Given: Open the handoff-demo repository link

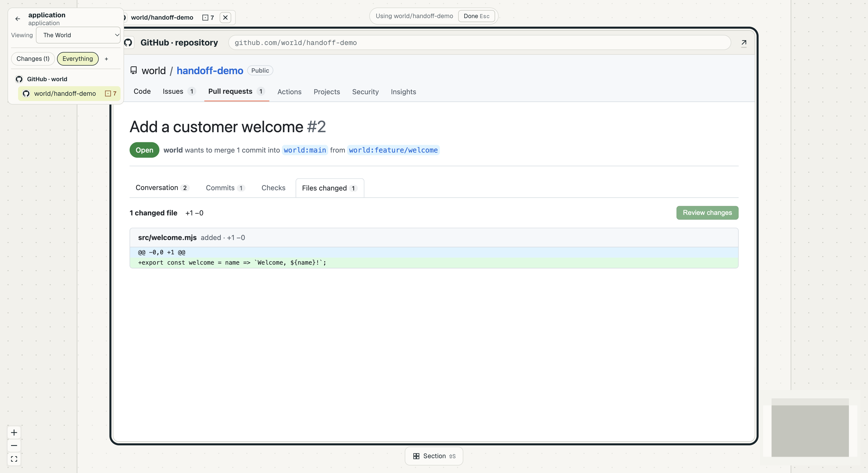Looking at the screenshot, I should 210,70.
